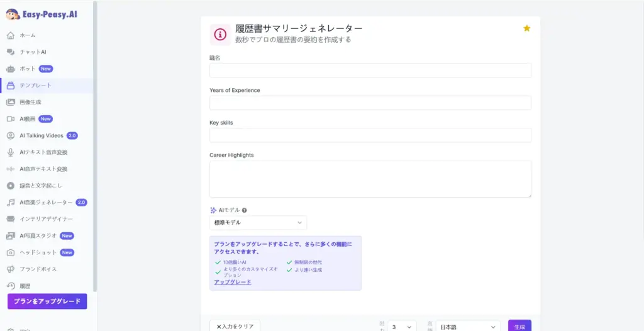Click the purple 生成 button
The height and width of the screenshot is (331, 644).
click(519, 326)
